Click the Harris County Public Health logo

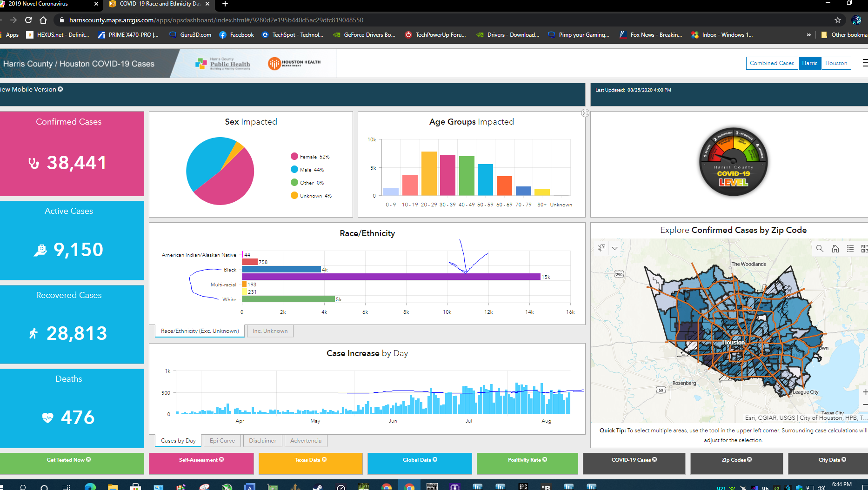click(x=223, y=63)
